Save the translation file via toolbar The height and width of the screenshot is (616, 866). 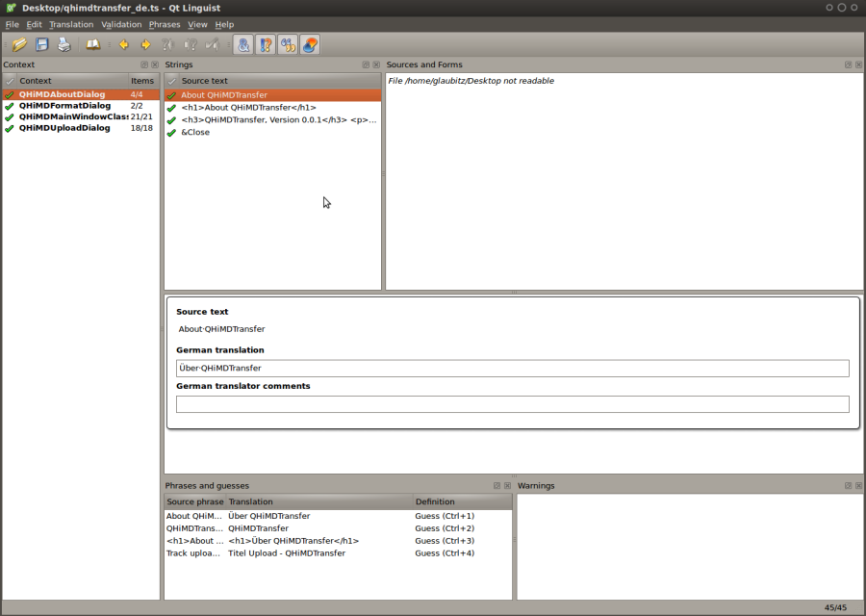coord(42,44)
